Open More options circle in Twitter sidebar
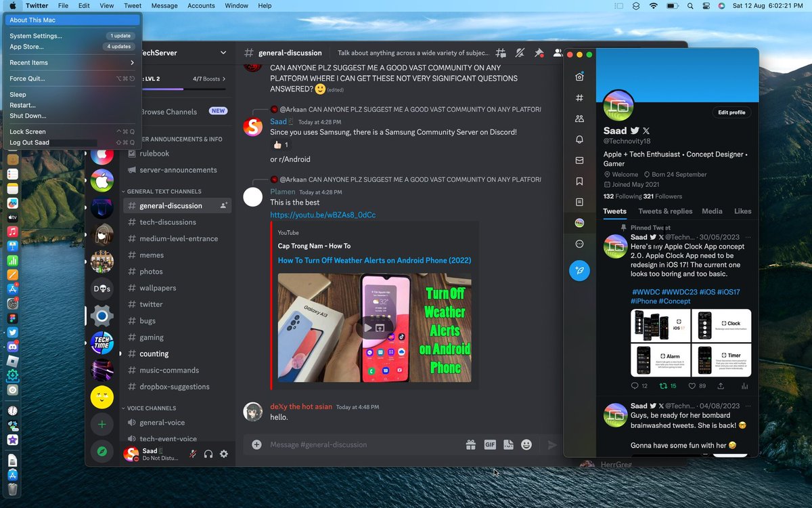The height and width of the screenshot is (508, 812). [579, 244]
